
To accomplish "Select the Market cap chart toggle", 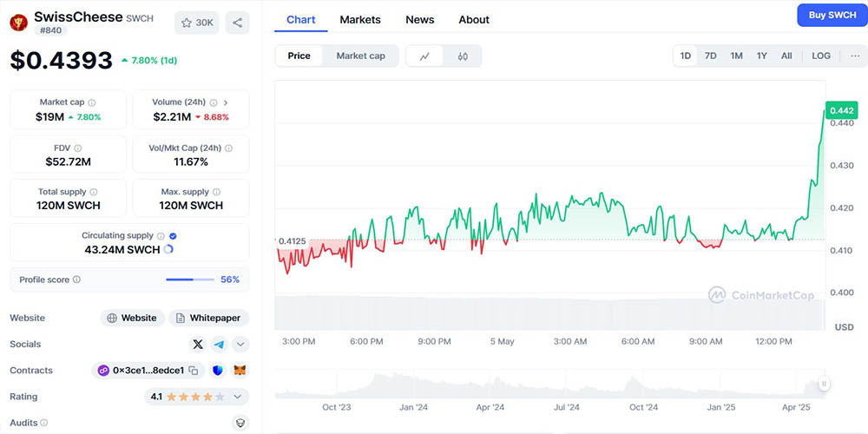I will 360,56.
